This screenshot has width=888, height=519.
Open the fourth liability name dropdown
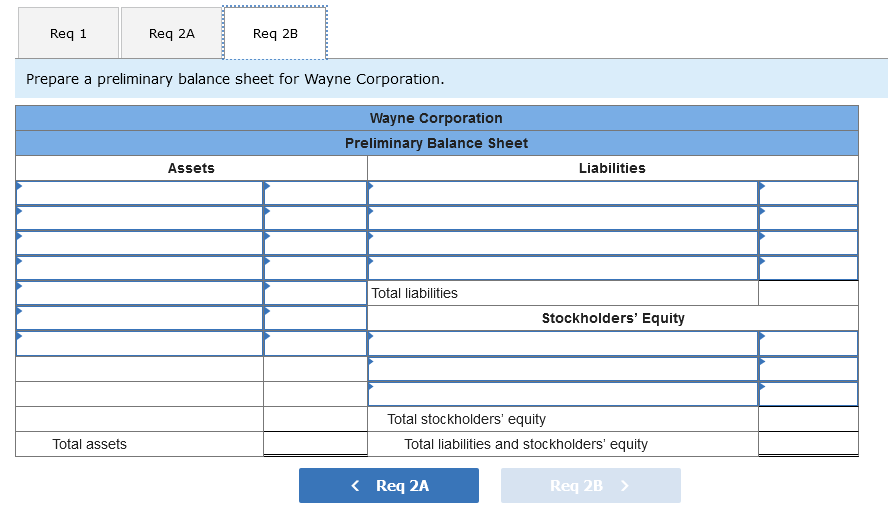pyautogui.click(x=563, y=268)
